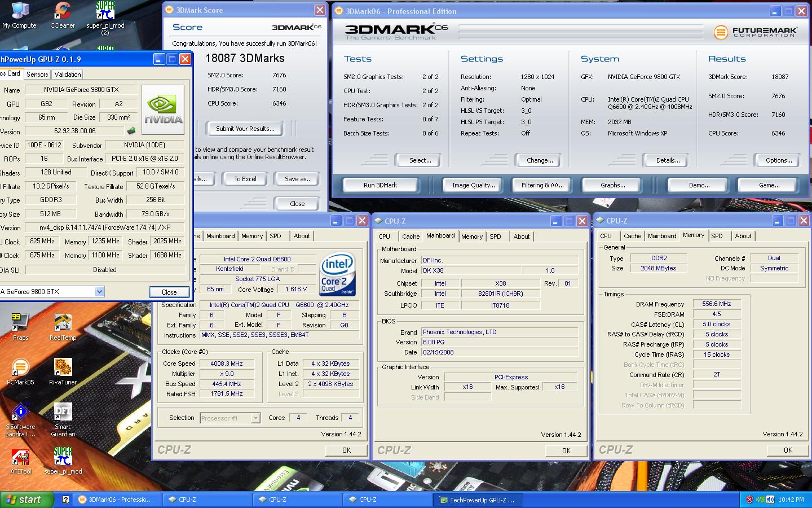Open super_pi_mod shortcut at desktop bottom
Screen dimensions: 812x508
[63, 461]
